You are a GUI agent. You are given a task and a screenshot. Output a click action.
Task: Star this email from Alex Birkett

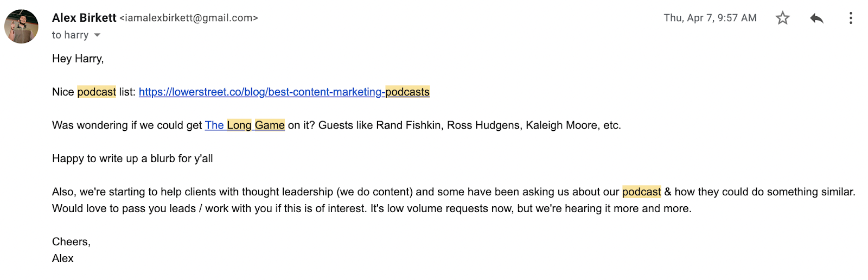[x=782, y=18]
